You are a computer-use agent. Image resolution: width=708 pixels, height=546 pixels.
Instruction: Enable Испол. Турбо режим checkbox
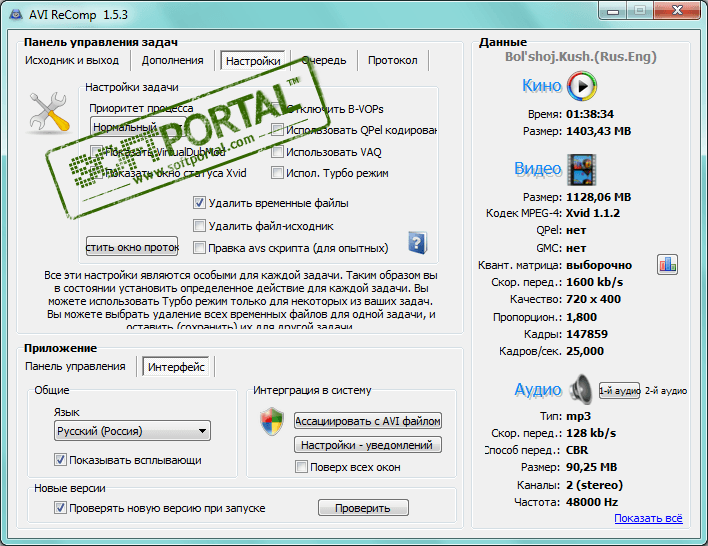tap(277, 173)
